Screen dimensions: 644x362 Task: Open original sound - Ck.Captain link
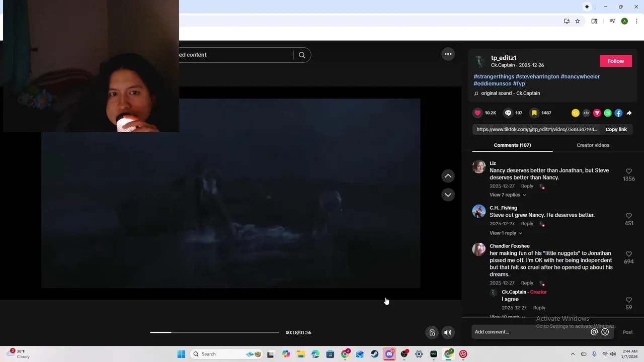(x=510, y=93)
